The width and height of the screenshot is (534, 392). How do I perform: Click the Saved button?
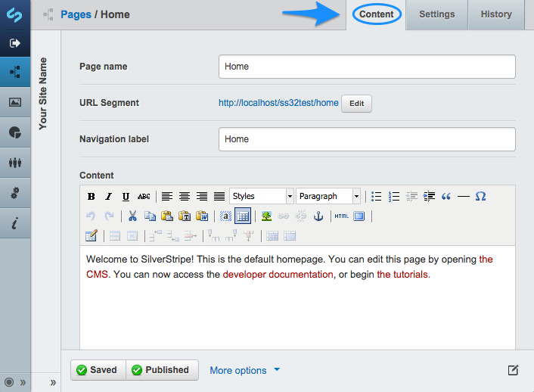98,370
